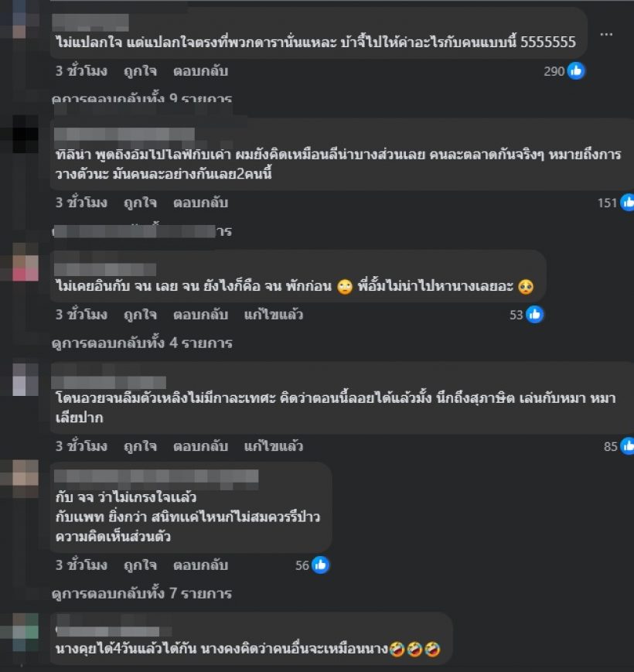The width and height of the screenshot is (634, 672).
Task: Open แก้ไขแล้ว edit history on 53-like comment
Action: 274,315
